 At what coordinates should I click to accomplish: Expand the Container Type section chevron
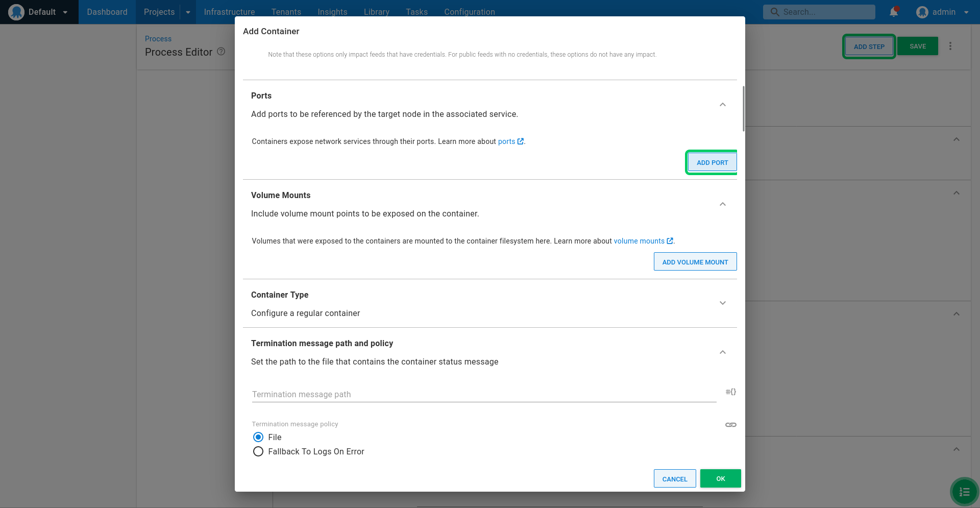point(723,303)
